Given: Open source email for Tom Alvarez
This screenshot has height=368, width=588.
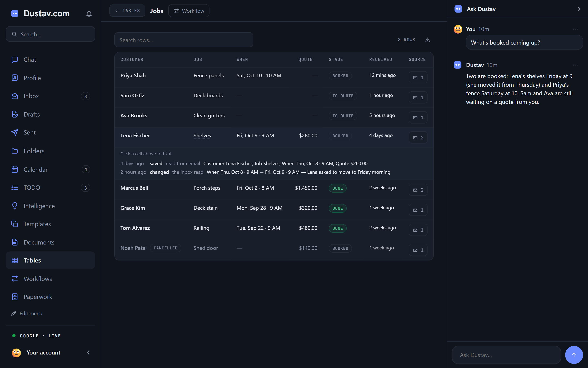Looking at the screenshot, I should [418, 230].
